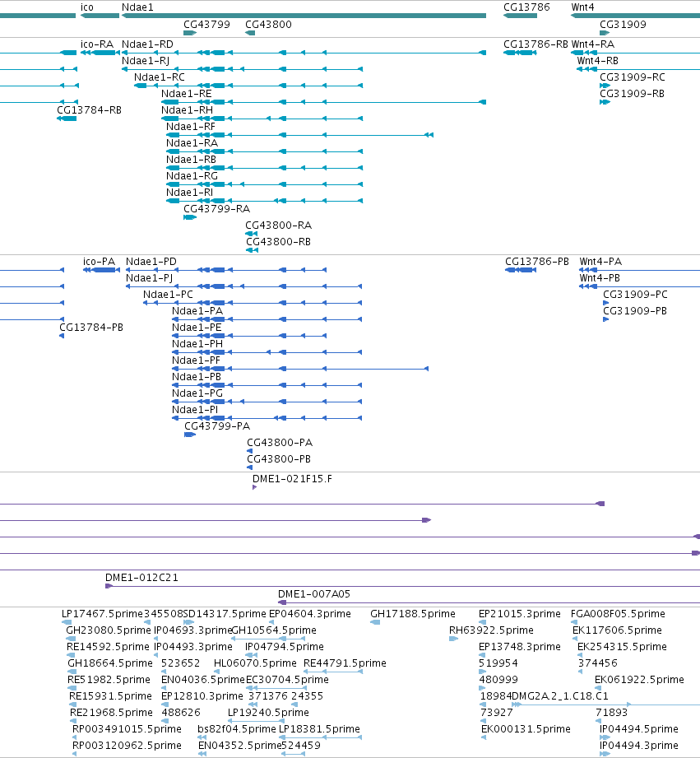
Task: Click EST FGA008F05.5prime
Action: click(574, 622)
